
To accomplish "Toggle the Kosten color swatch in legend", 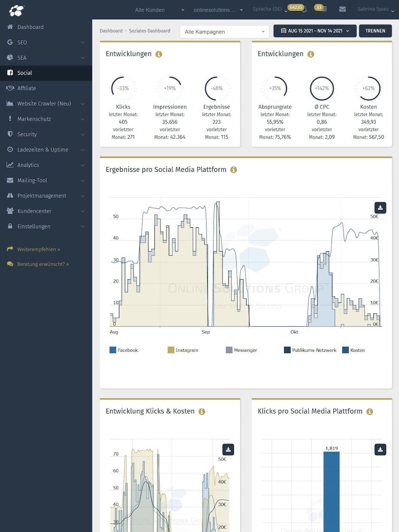I will click(x=346, y=350).
